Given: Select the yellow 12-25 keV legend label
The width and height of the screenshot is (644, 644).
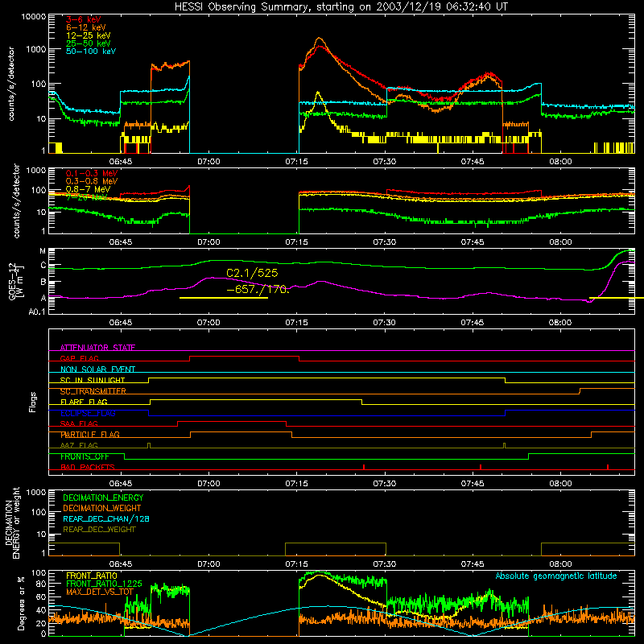Looking at the screenshot, I should [89, 35].
